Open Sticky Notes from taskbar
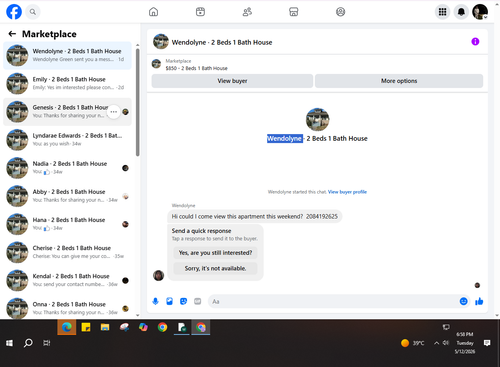 pos(86,327)
